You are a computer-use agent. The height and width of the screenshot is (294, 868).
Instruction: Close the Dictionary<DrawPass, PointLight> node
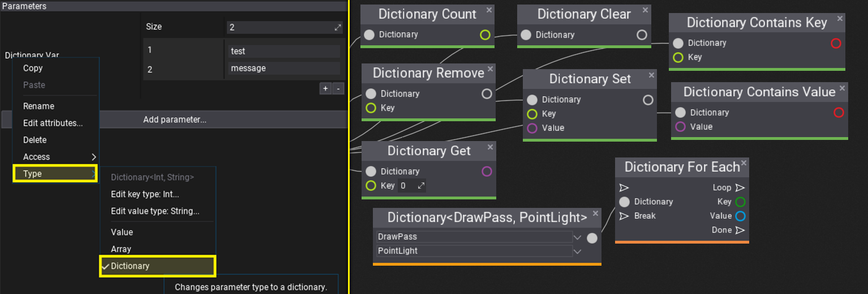[595, 214]
